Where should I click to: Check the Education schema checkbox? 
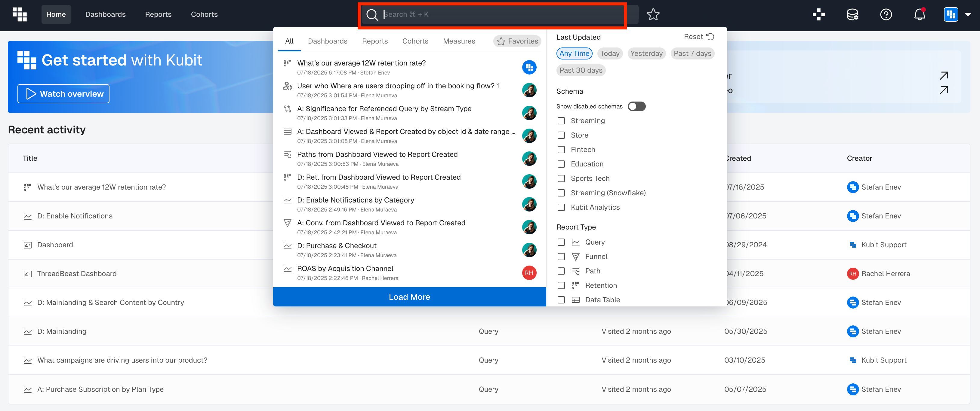561,164
